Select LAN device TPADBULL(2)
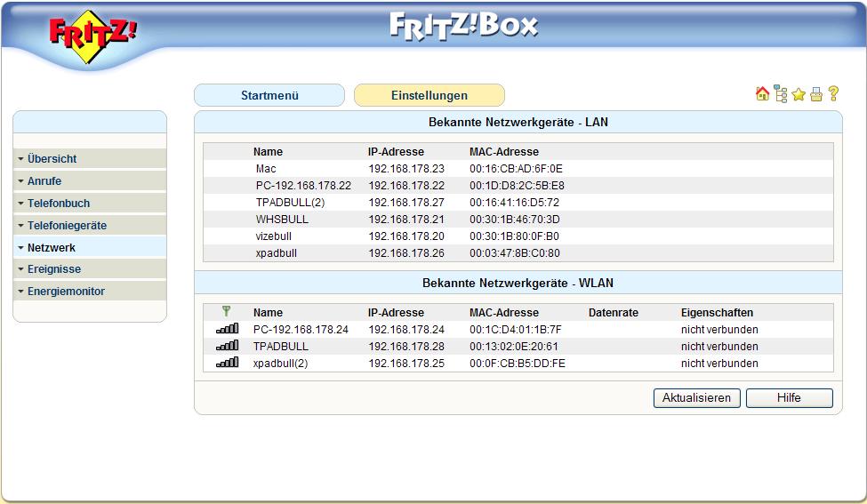 point(290,203)
